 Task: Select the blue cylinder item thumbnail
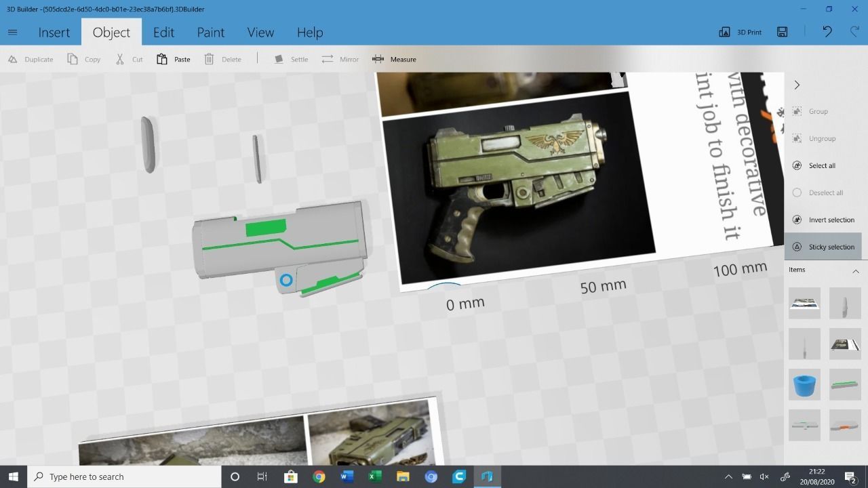[804, 385]
